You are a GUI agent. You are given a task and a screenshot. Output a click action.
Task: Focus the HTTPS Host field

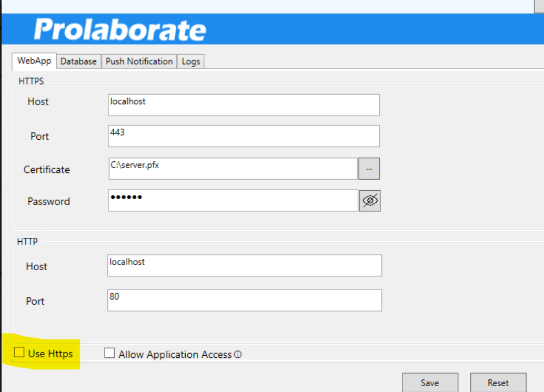pos(244,105)
